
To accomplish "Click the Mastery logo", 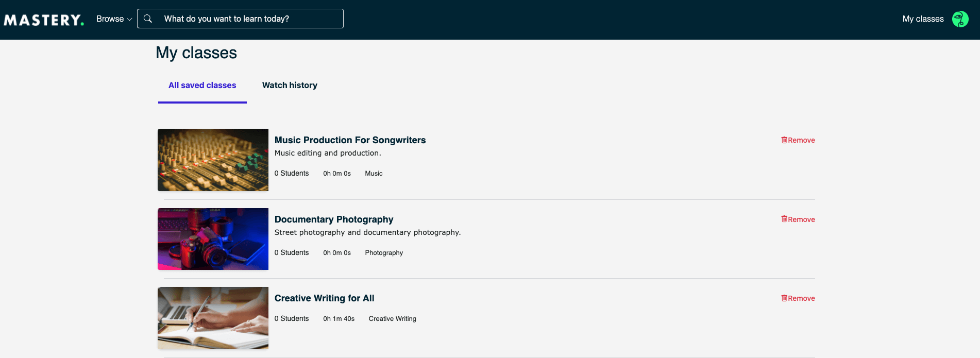I will click(44, 20).
